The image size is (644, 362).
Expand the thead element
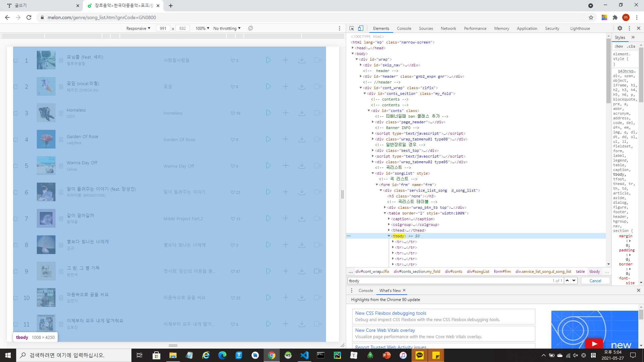click(389, 230)
